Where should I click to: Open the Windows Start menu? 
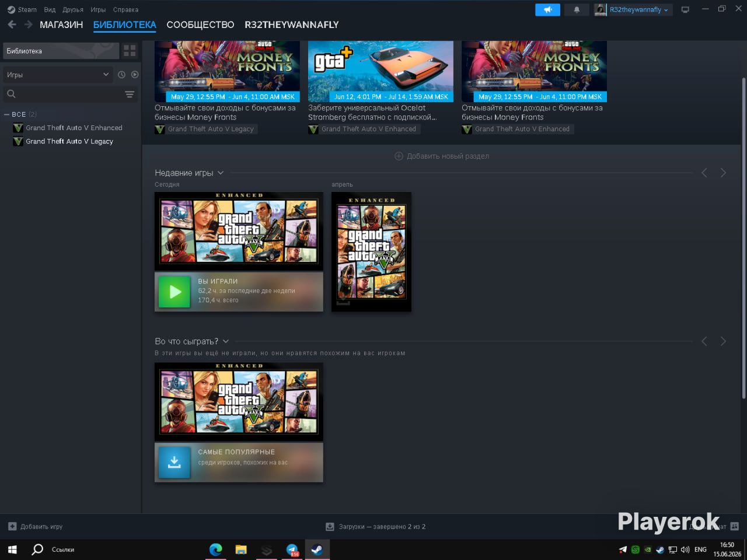pyautogui.click(x=12, y=549)
